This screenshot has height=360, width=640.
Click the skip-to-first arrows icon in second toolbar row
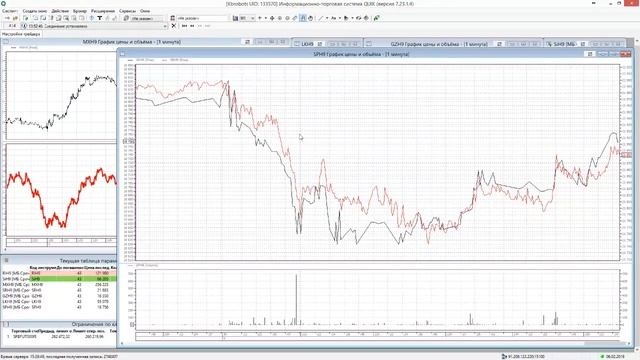coord(184,26)
